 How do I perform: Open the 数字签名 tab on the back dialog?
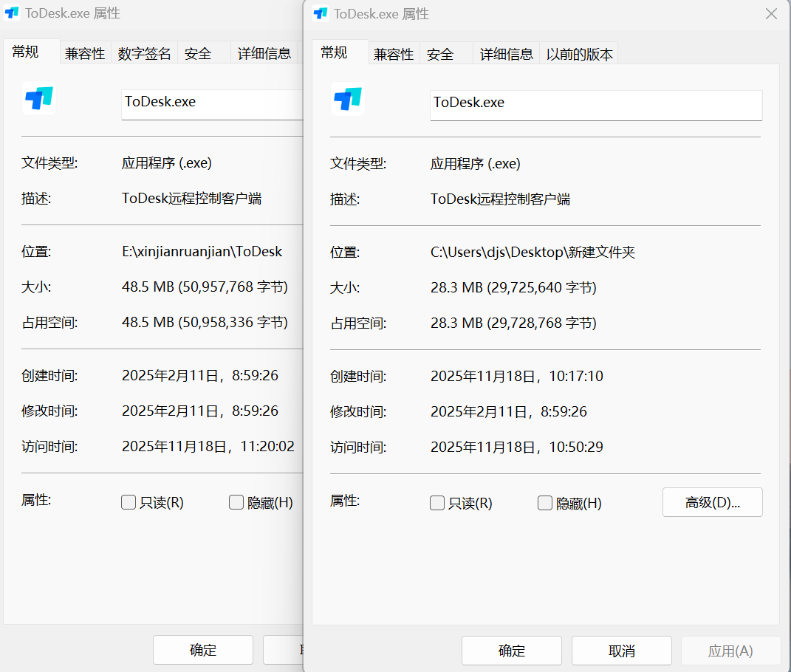pyautogui.click(x=145, y=52)
